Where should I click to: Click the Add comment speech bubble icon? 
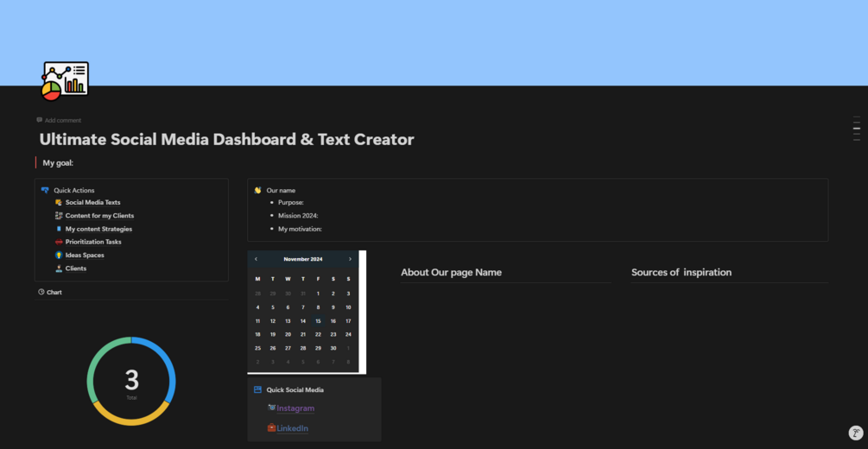click(x=40, y=120)
